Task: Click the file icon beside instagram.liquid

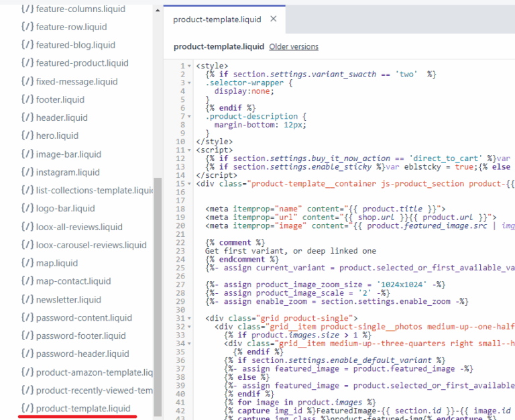Action: (27, 172)
